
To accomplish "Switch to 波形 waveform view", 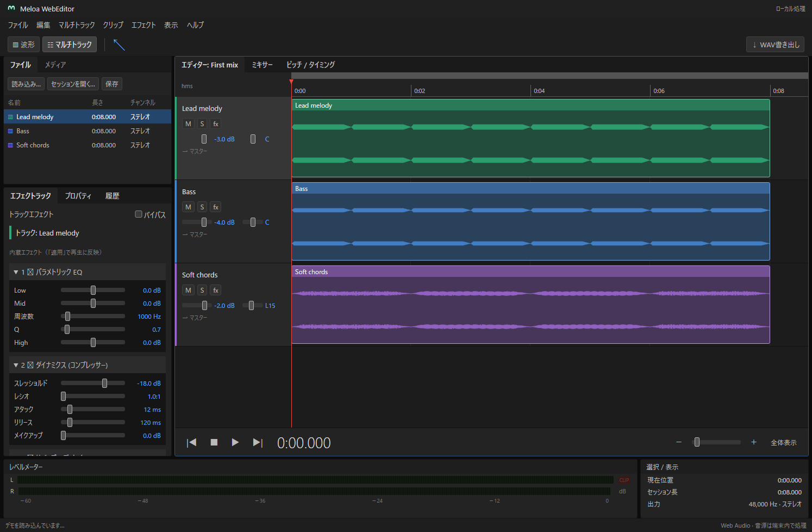I will [23, 45].
